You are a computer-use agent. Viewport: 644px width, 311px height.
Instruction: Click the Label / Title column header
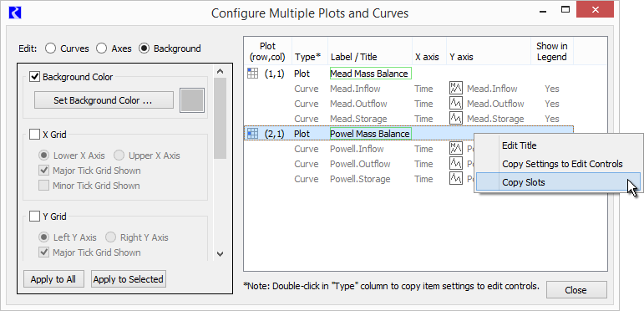[x=370, y=51]
